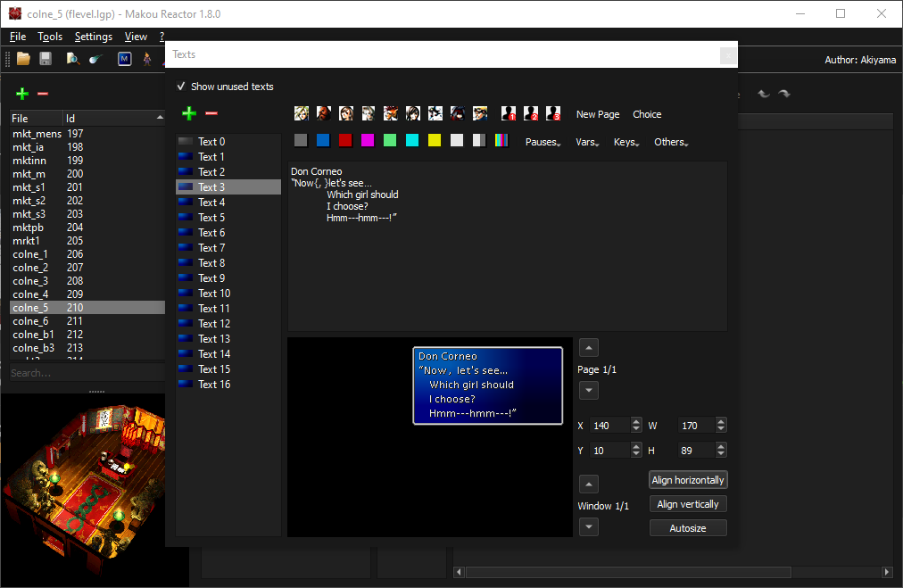Select Text 16 in the text list
This screenshot has height=588, width=903.
click(228, 385)
